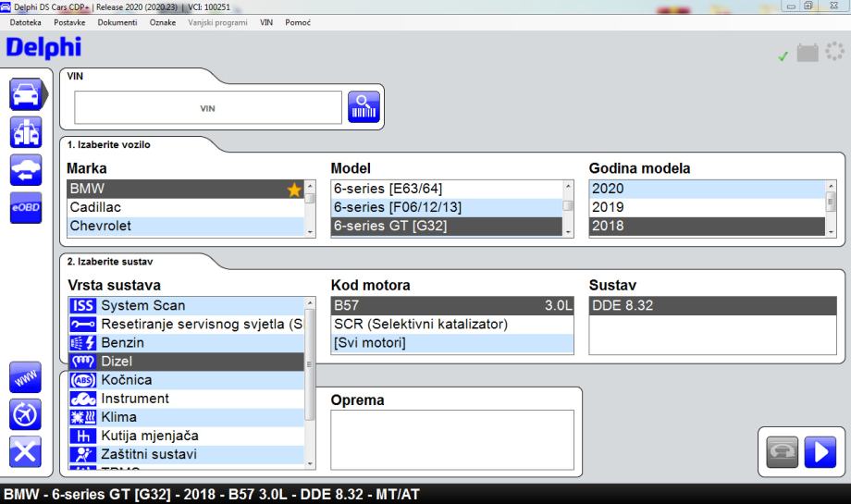Click the ISS System Scan icon

(x=83, y=305)
